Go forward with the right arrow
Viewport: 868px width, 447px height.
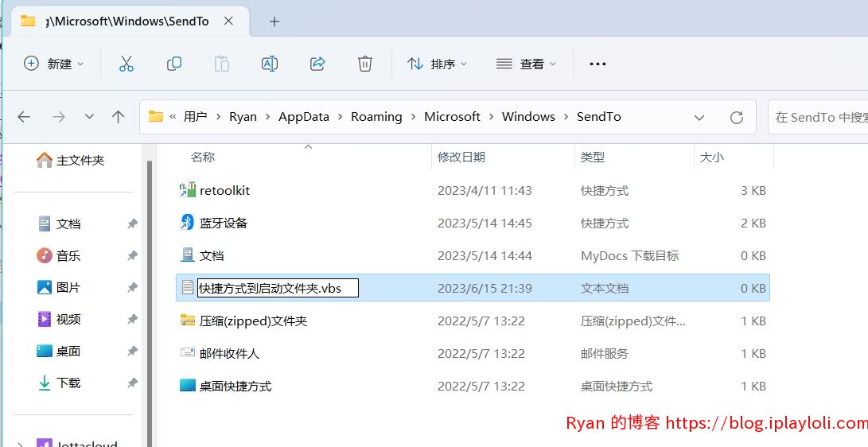(59, 117)
